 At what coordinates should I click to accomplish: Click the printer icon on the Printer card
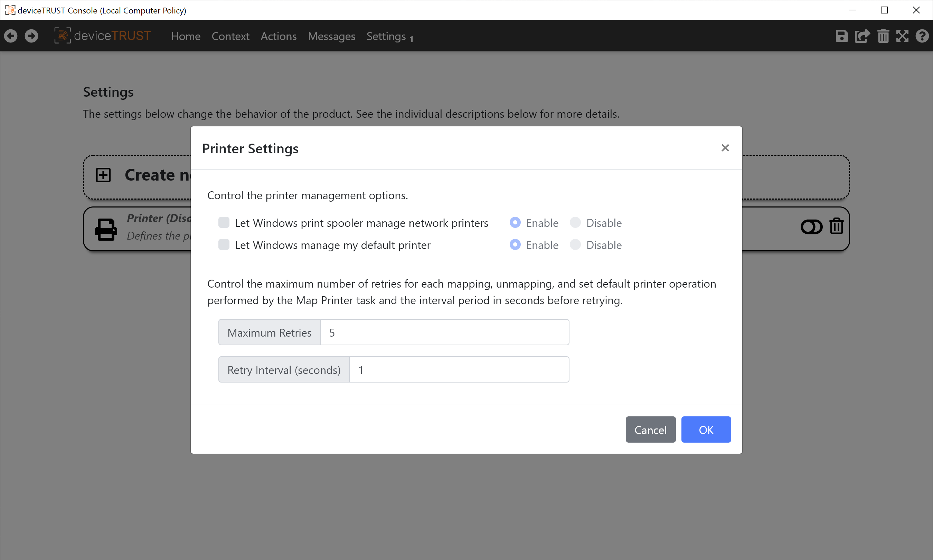pyautogui.click(x=107, y=228)
